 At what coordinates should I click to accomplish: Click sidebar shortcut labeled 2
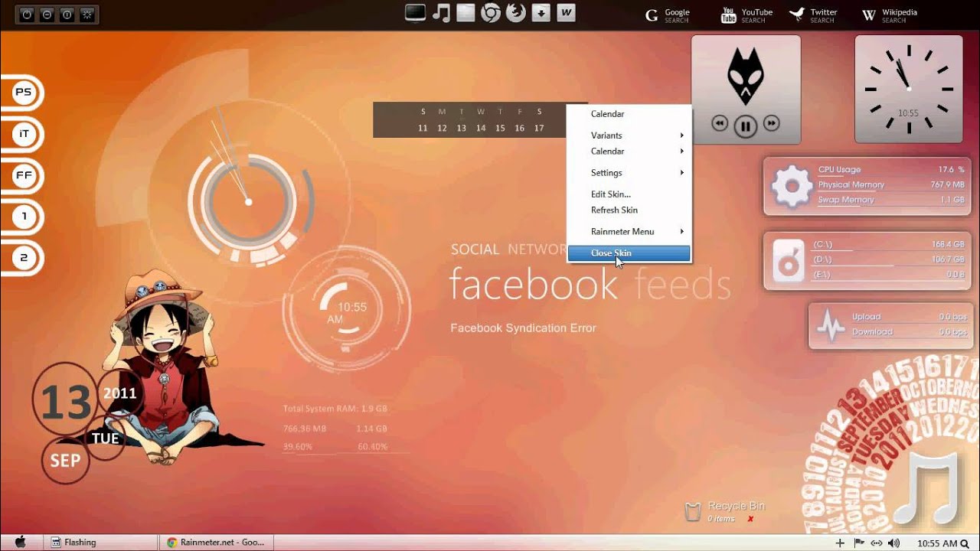tap(24, 258)
